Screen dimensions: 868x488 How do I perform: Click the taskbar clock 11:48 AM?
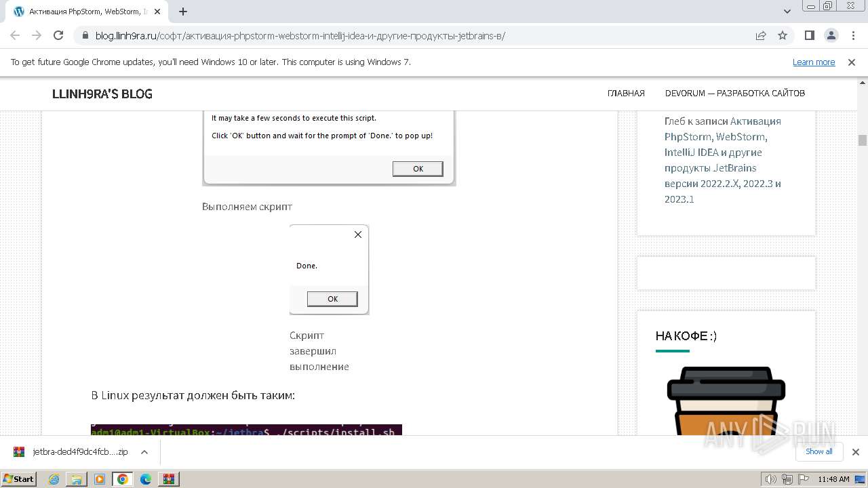tap(833, 479)
